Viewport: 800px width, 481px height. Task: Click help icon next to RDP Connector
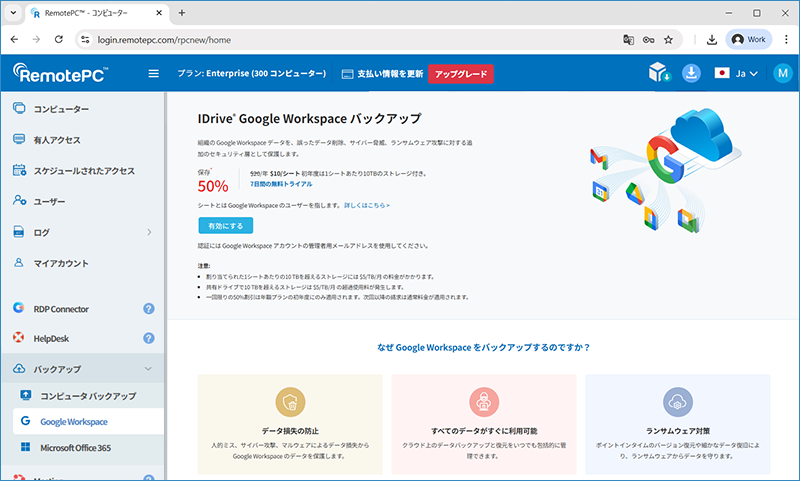coord(148,309)
